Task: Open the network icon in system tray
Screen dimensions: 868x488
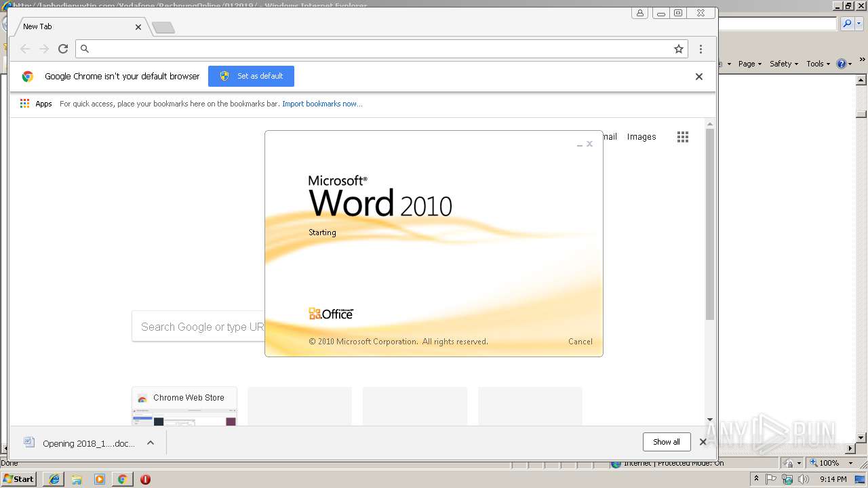Action: (787, 479)
